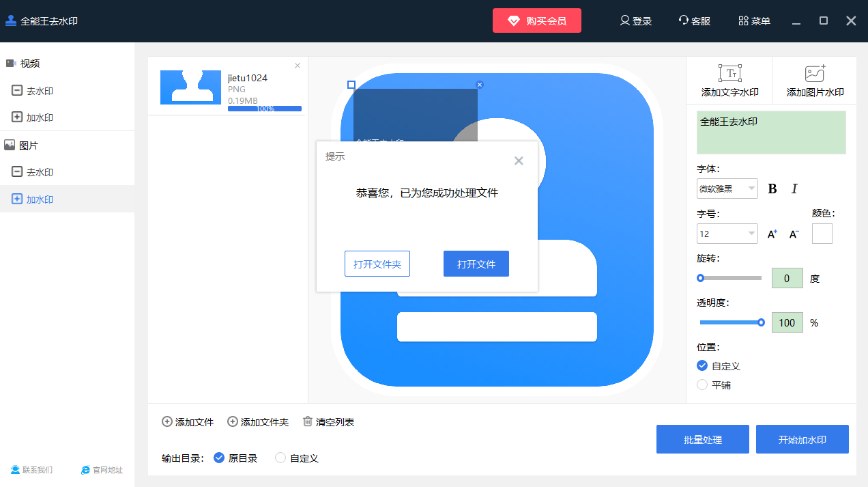
Task: Open the white 颜色 color swatch
Action: pos(822,234)
